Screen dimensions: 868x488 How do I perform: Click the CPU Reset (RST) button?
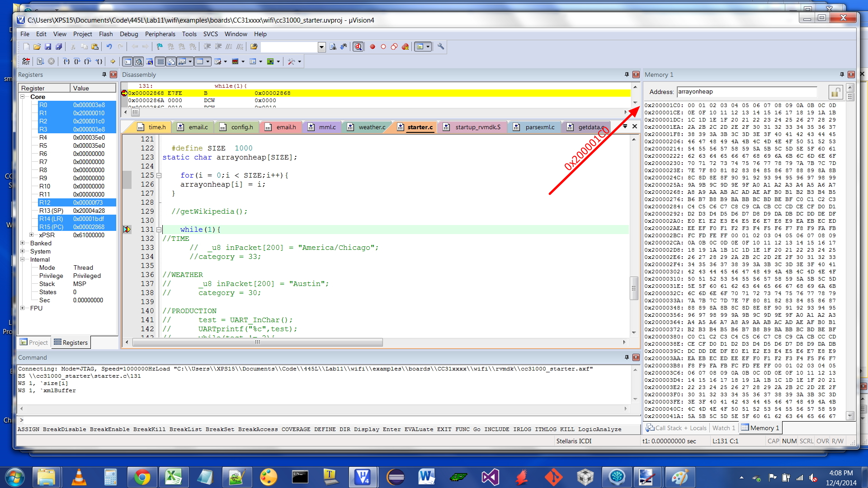coord(26,61)
